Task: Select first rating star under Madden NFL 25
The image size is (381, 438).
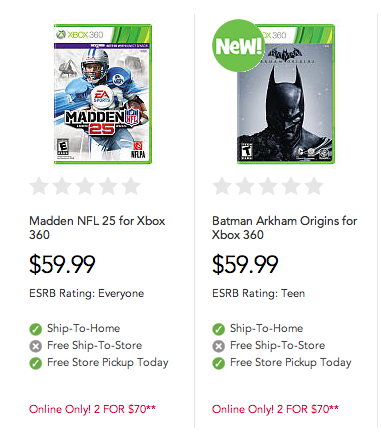Action: tap(39, 186)
